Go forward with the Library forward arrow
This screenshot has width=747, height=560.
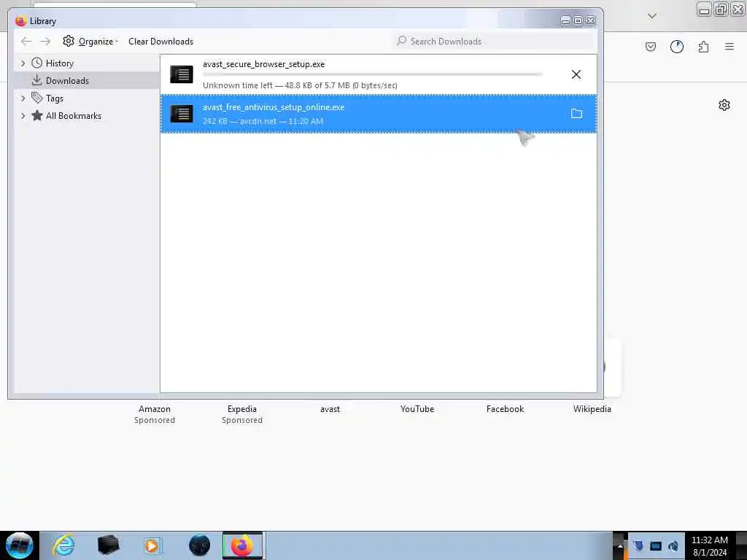click(x=45, y=42)
